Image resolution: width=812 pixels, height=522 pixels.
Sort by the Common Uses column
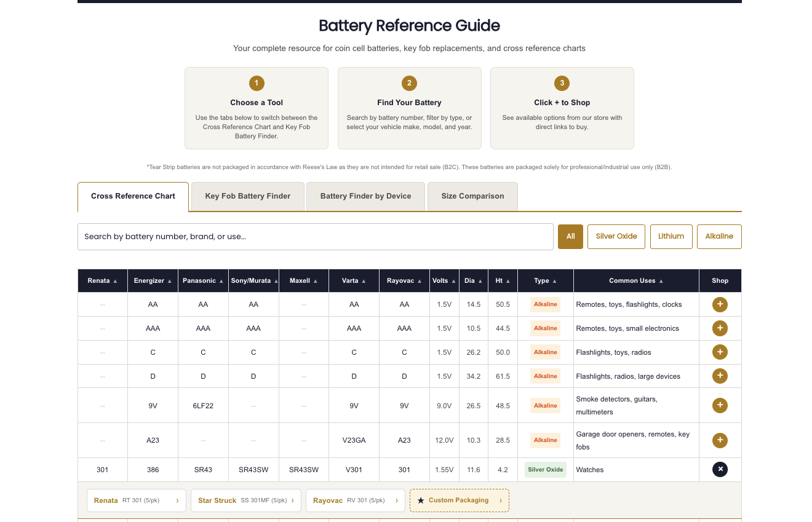pyautogui.click(x=636, y=280)
